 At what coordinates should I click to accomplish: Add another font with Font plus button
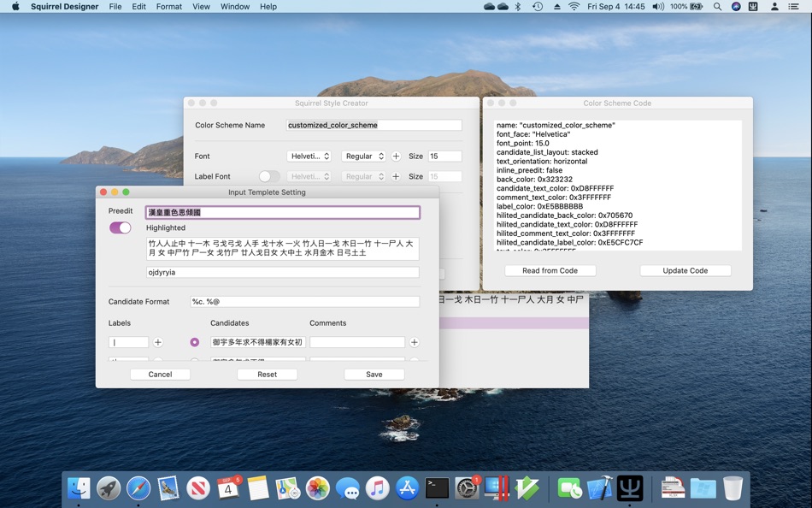(x=396, y=156)
